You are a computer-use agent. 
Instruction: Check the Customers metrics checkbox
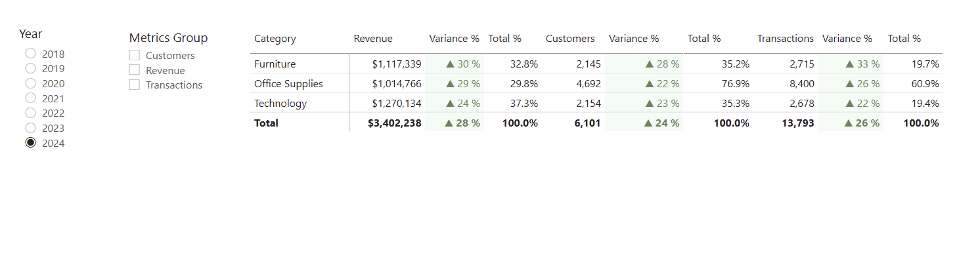135,55
